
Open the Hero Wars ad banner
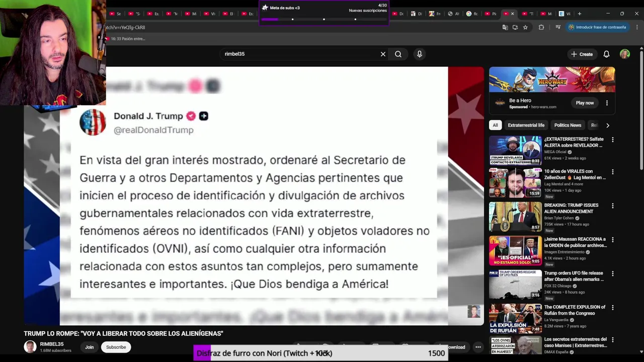552,79
